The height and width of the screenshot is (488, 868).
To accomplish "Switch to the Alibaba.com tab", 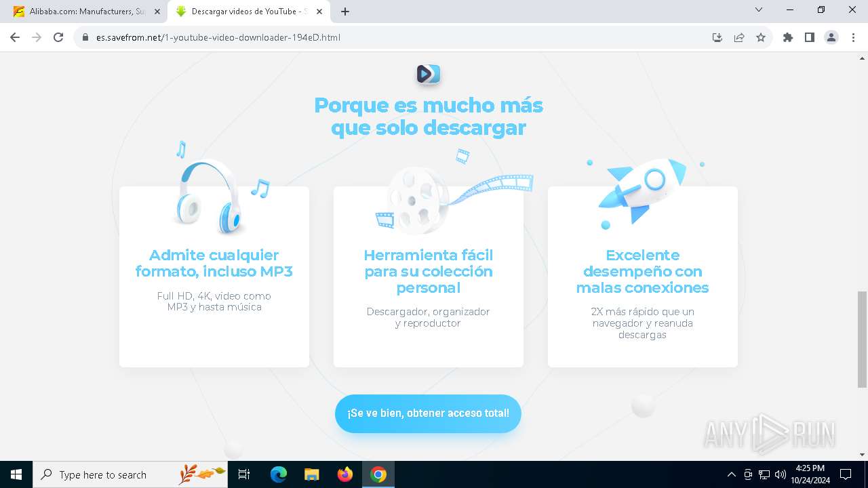I will [85, 12].
